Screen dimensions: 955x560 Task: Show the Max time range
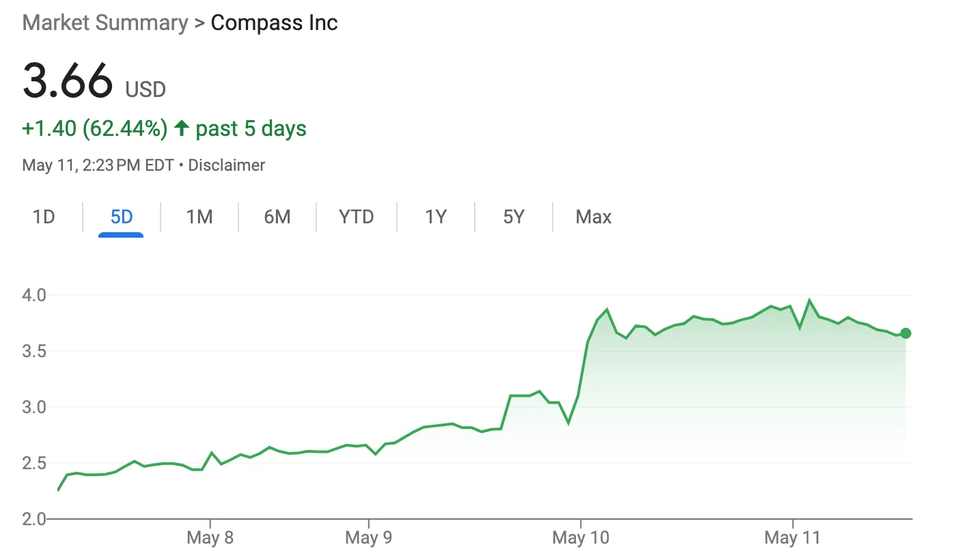pyautogui.click(x=593, y=217)
